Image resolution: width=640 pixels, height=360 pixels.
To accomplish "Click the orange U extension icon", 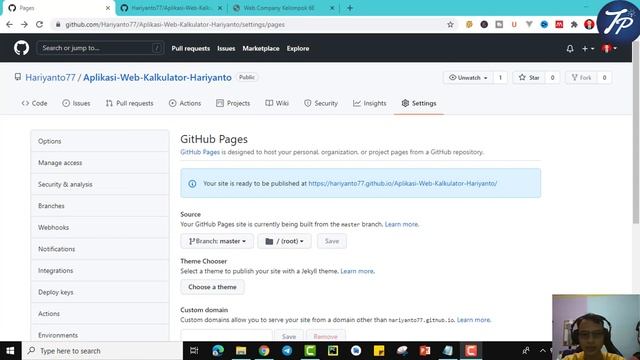I will [x=514, y=24].
